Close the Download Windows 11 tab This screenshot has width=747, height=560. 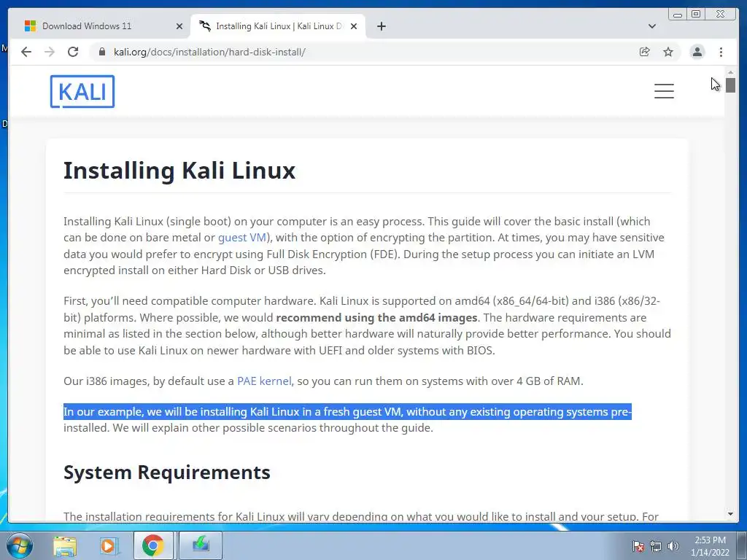tap(179, 26)
